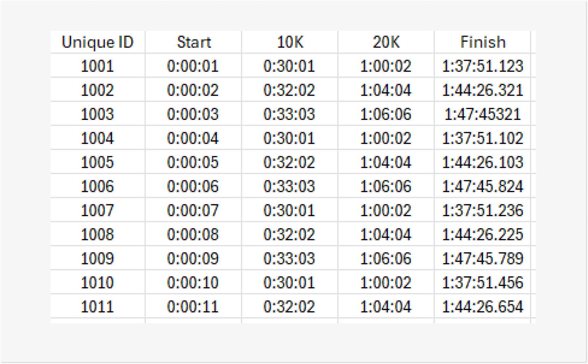
Task: Click finish time 1:44:26.654
Action: click(x=482, y=306)
